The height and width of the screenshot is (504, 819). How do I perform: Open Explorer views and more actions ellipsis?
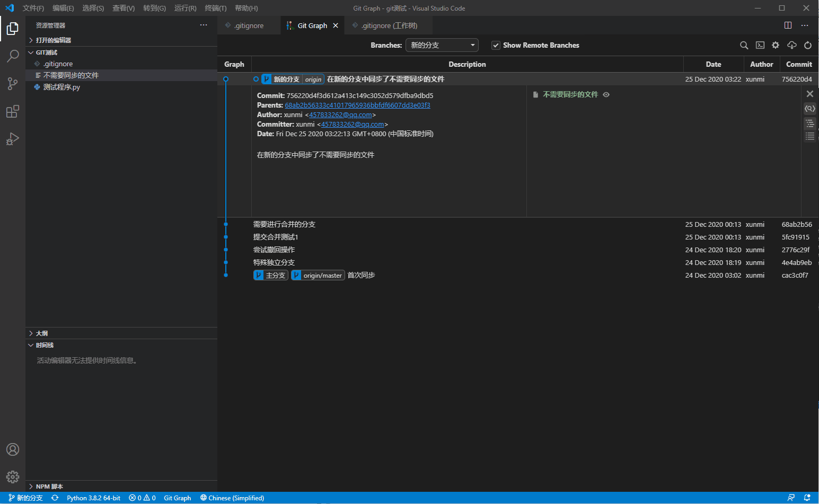204,25
